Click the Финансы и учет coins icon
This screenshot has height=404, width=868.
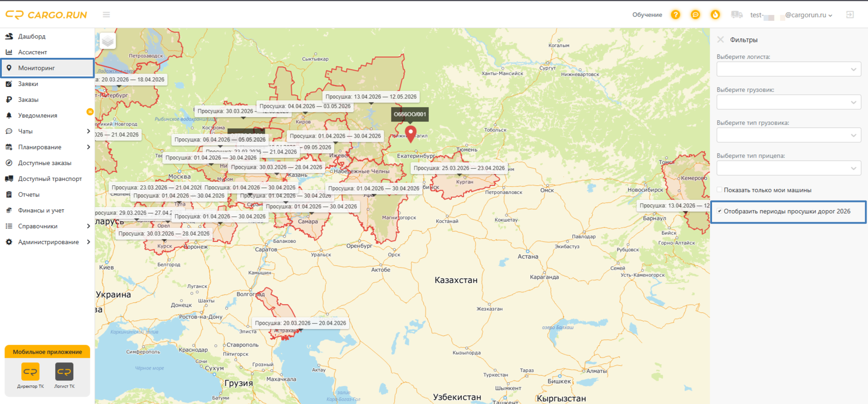click(x=9, y=210)
